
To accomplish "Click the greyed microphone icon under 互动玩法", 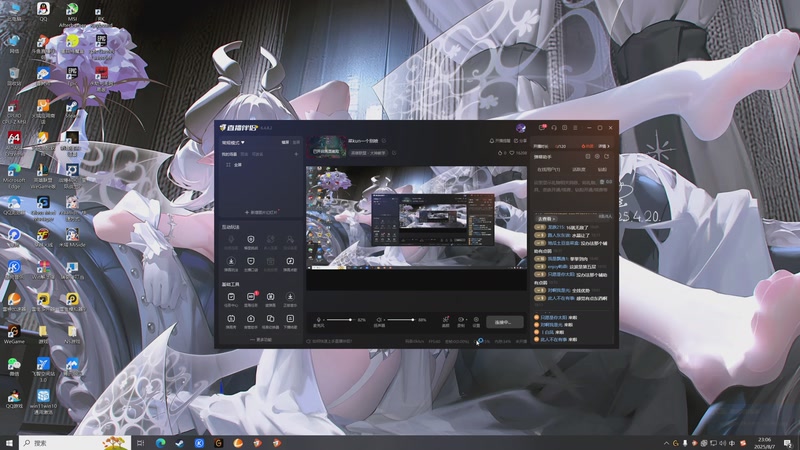I will coord(231,240).
